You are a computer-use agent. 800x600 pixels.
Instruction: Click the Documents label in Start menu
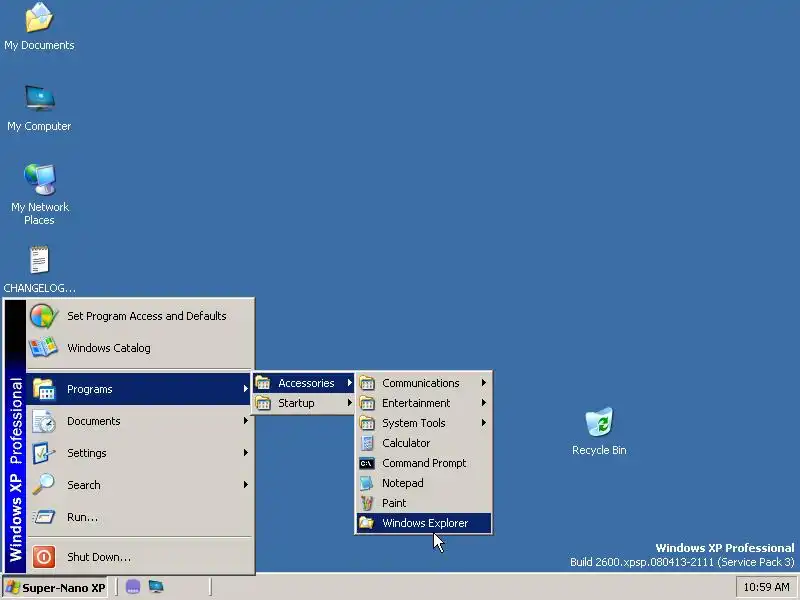[x=94, y=421]
